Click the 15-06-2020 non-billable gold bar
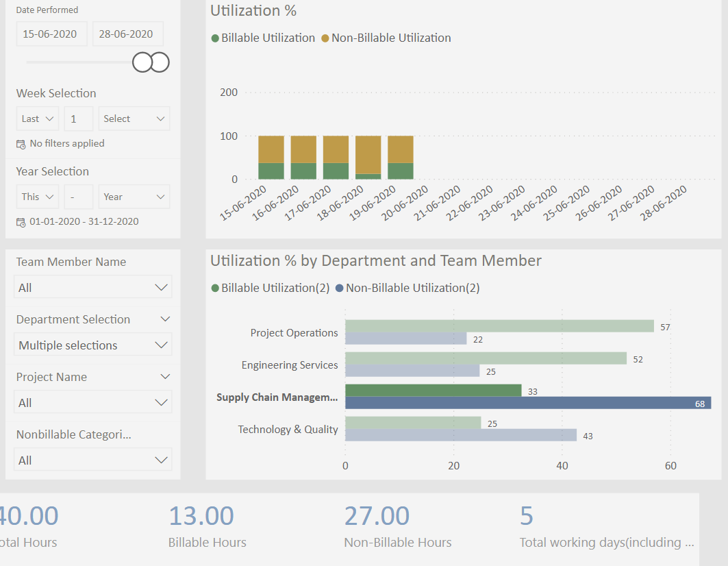The height and width of the screenshot is (566, 728). [x=271, y=149]
